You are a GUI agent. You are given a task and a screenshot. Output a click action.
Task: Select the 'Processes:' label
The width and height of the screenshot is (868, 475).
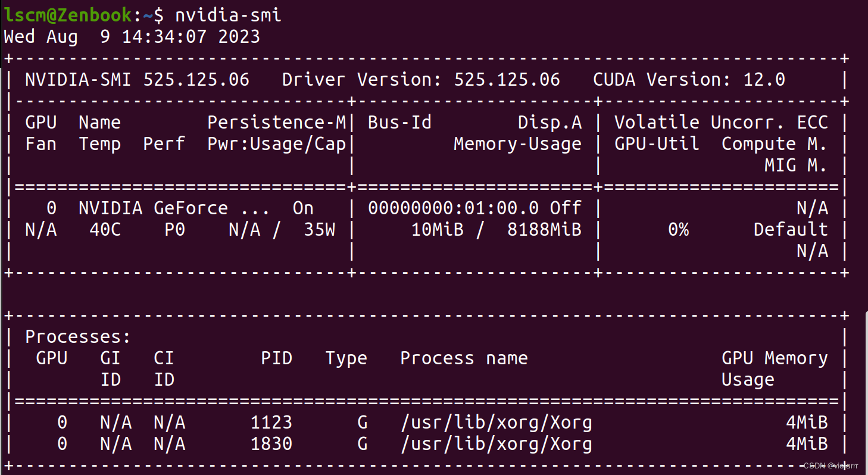click(x=78, y=337)
